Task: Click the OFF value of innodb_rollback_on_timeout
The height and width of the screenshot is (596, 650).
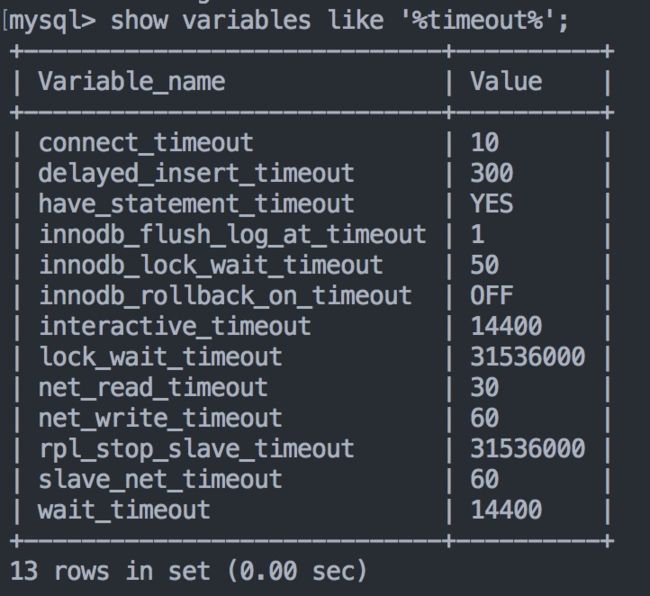Action: (492, 296)
